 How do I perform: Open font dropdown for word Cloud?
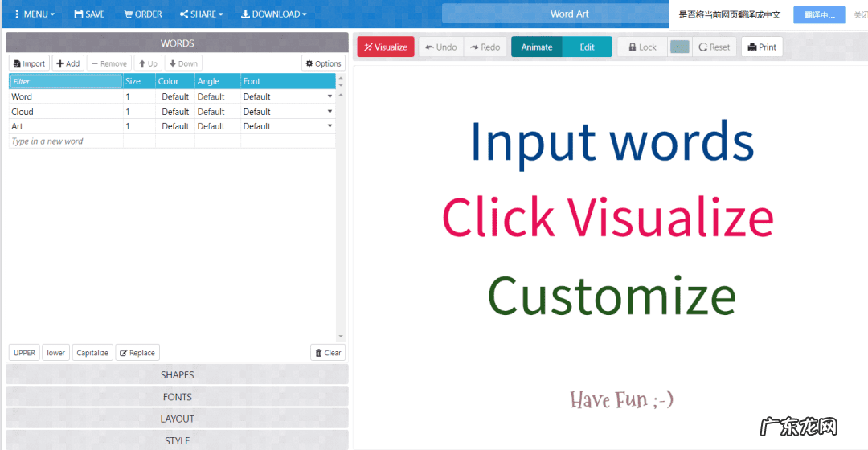click(330, 112)
